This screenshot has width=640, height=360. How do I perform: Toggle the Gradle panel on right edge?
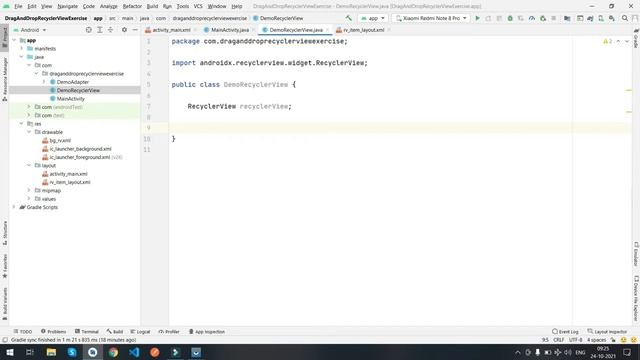(636, 38)
